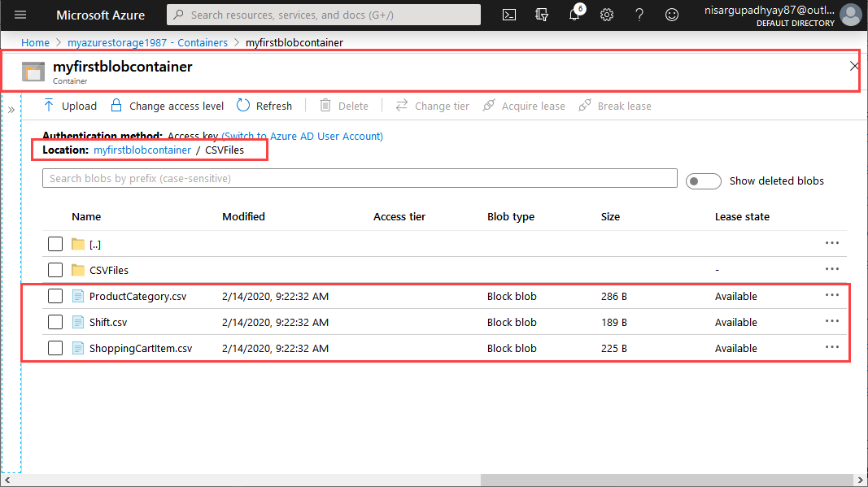Select the ShoppingCartItem.csv checkbox

(55, 349)
